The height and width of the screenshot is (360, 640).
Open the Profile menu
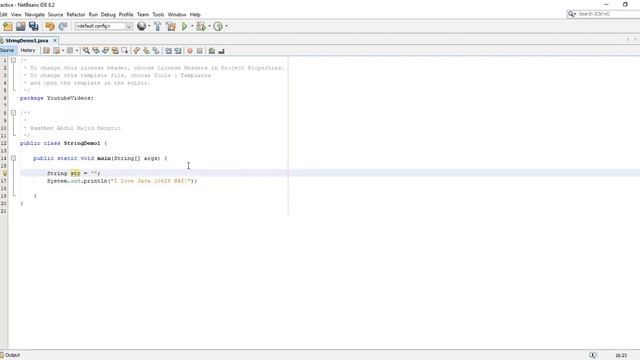(126, 14)
